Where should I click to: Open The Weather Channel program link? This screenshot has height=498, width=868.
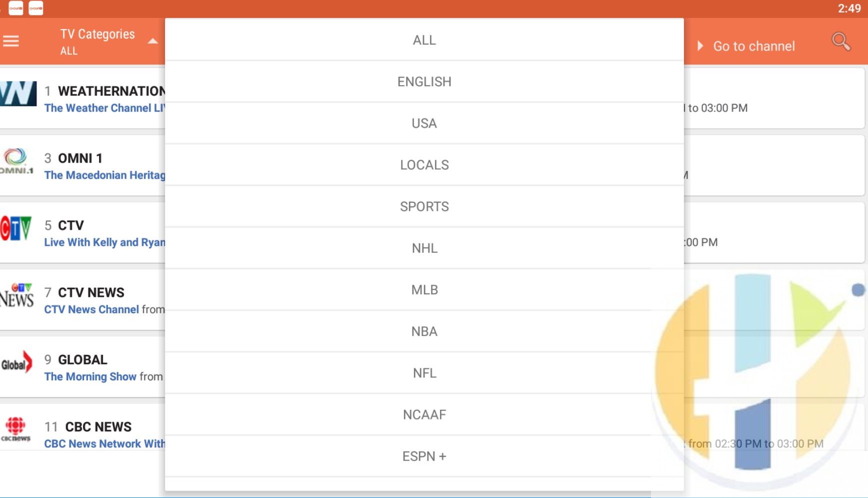[x=104, y=108]
